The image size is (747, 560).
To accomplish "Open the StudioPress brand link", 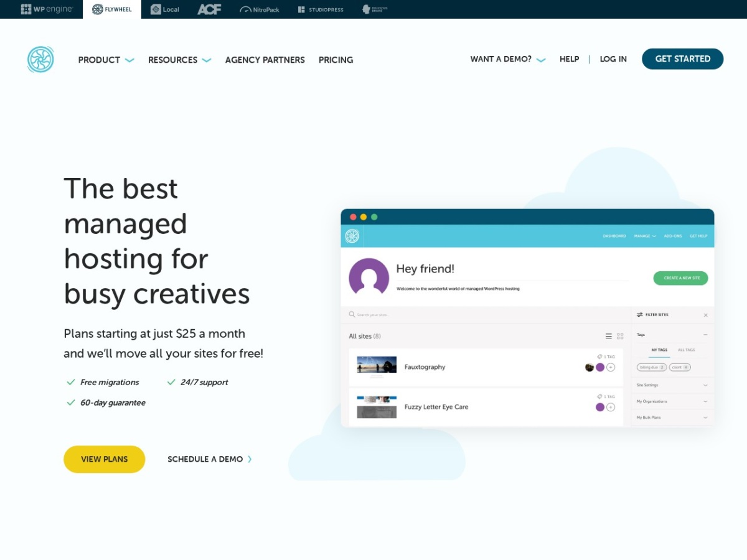I will [321, 9].
